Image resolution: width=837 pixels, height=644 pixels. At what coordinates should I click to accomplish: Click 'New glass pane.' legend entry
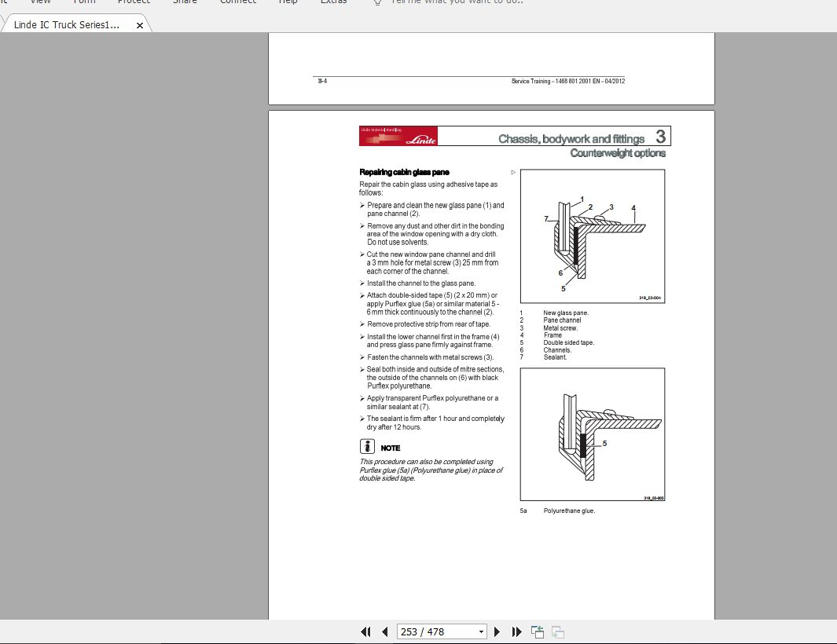coord(566,313)
